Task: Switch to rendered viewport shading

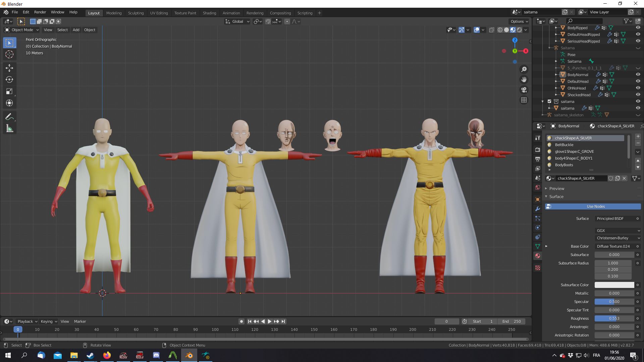Action: click(x=519, y=30)
